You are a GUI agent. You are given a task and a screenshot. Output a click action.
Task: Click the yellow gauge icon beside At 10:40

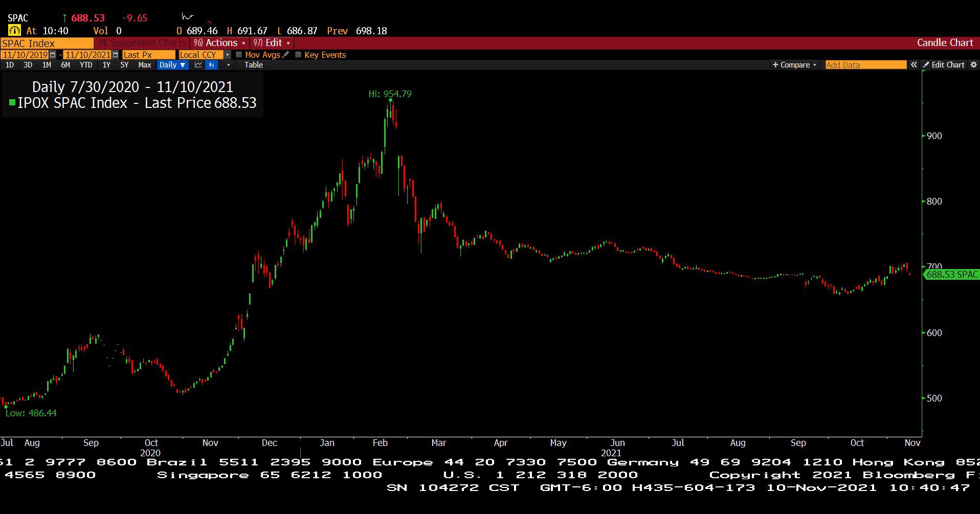tap(14, 31)
